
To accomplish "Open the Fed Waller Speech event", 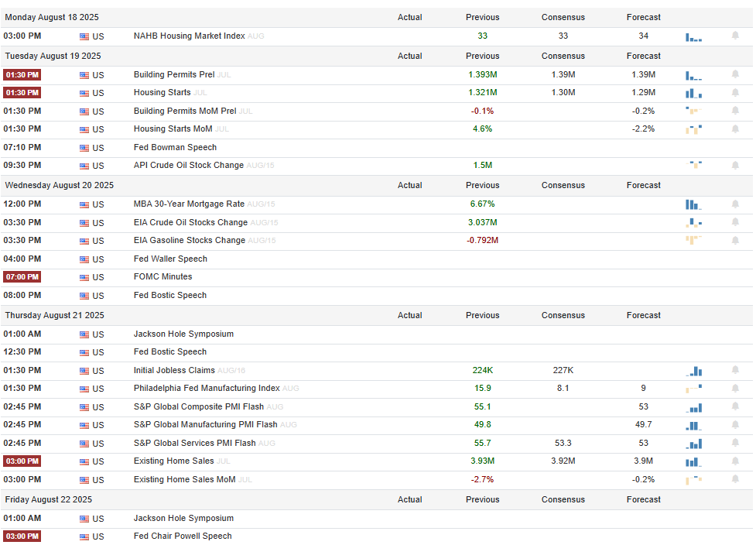I will click(x=170, y=259).
